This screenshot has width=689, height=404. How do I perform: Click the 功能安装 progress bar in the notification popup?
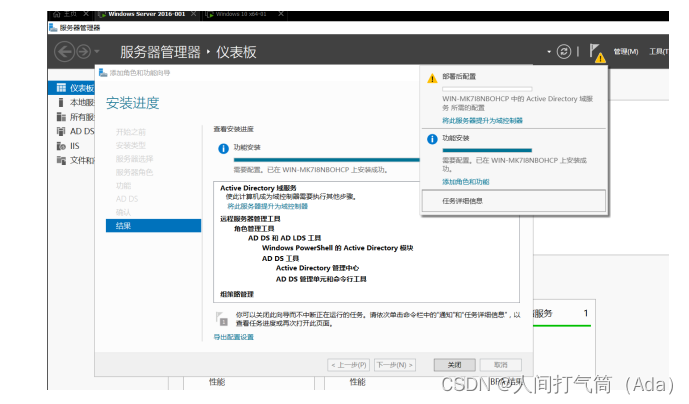click(x=487, y=150)
